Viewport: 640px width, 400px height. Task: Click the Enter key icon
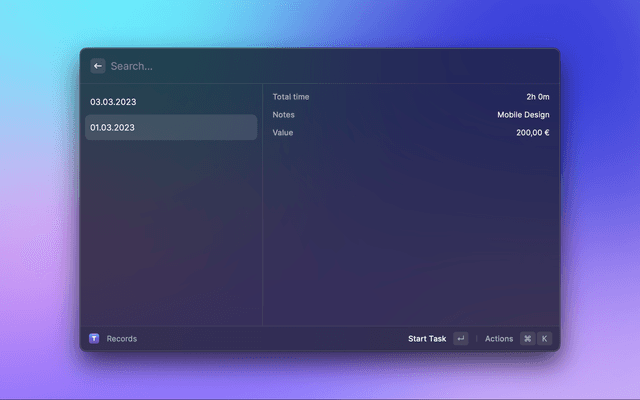[x=460, y=339]
